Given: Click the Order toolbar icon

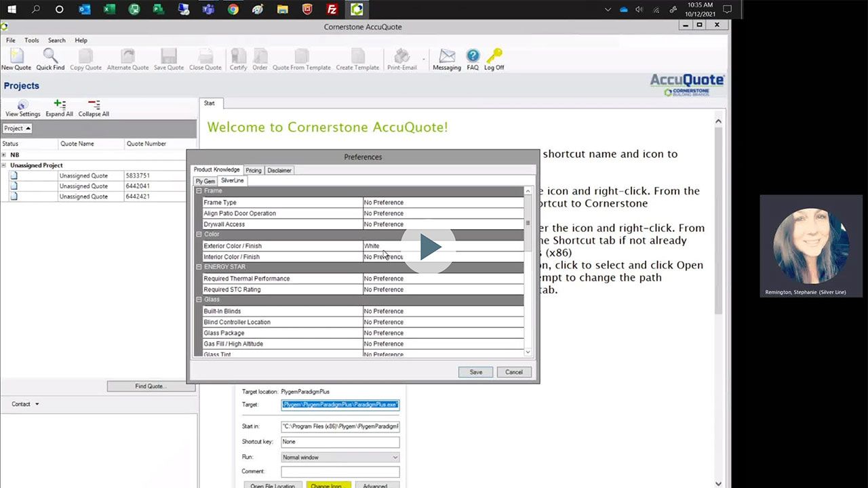Looking at the screenshot, I should click(x=260, y=59).
